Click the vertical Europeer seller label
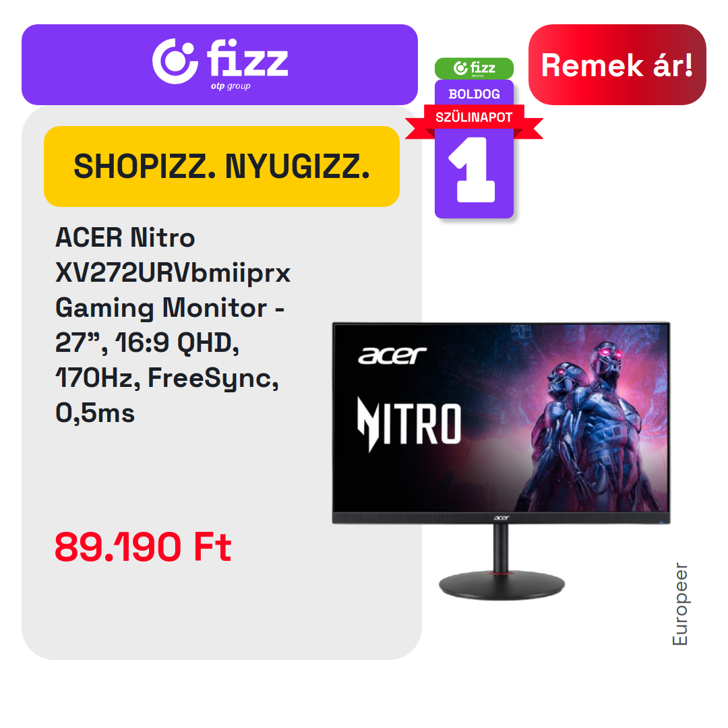Viewport: 728px width, 728px height. pyautogui.click(x=680, y=603)
